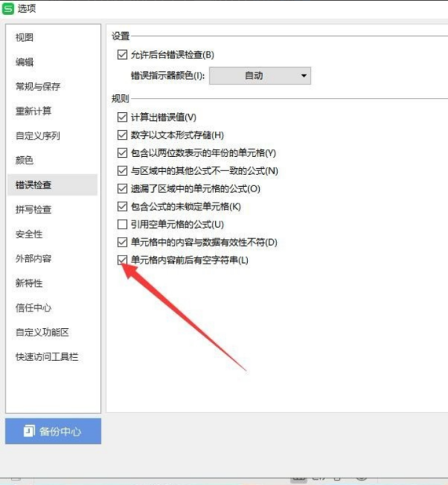Toggle 计算出错误值(V) rule checkbox

click(x=122, y=117)
